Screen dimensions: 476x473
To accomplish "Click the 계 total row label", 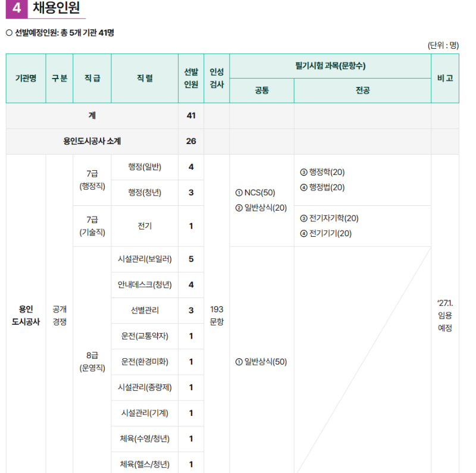I will pyautogui.click(x=92, y=115).
